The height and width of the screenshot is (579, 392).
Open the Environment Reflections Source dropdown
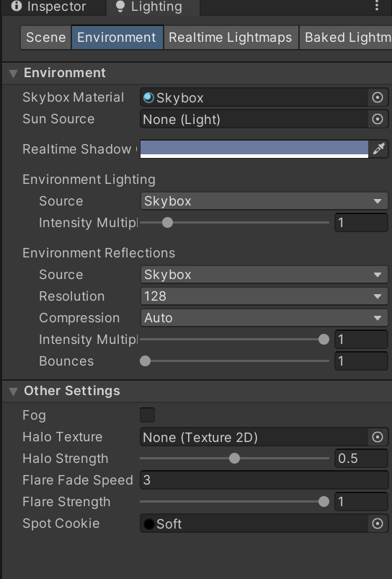pyautogui.click(x=264, y=275)
